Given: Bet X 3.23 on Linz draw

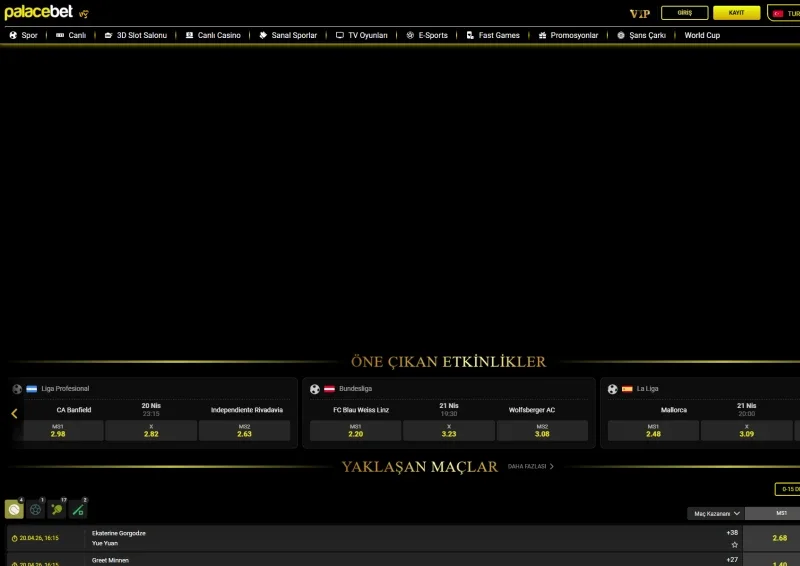Looking at the screenshot, I should point(448,431).
